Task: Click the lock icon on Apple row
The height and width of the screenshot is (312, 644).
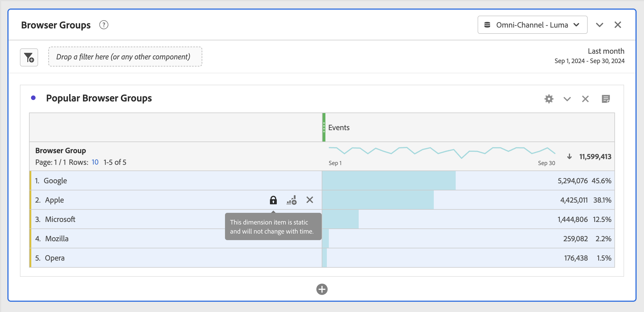Action: click(x=273, y=200)
